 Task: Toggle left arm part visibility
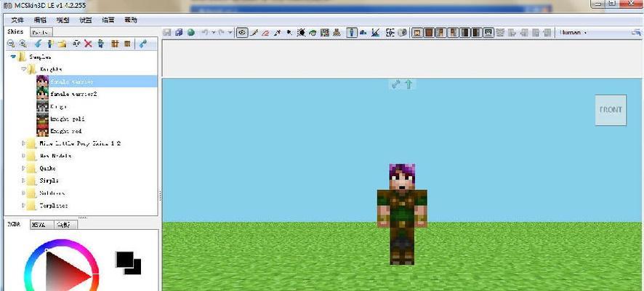[x=441, y=33]
